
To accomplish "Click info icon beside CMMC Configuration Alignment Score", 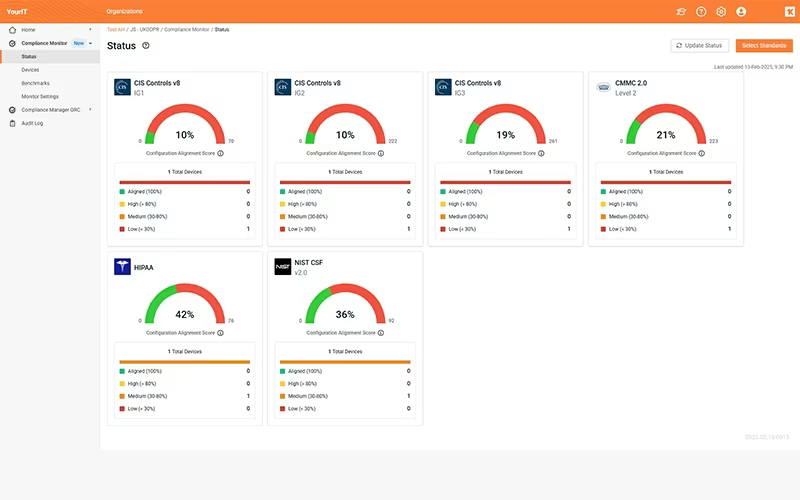I will 702,153.
